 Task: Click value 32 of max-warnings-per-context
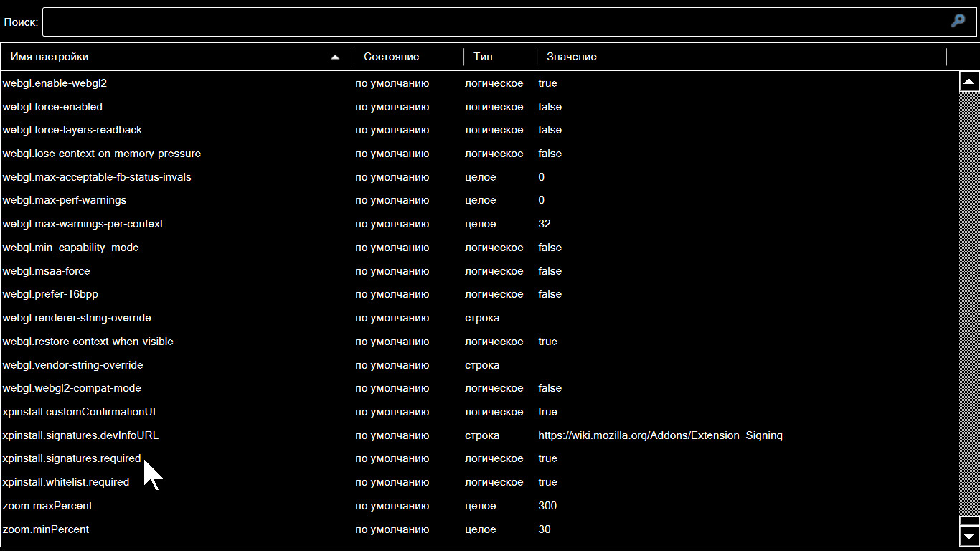click(545, 224)
